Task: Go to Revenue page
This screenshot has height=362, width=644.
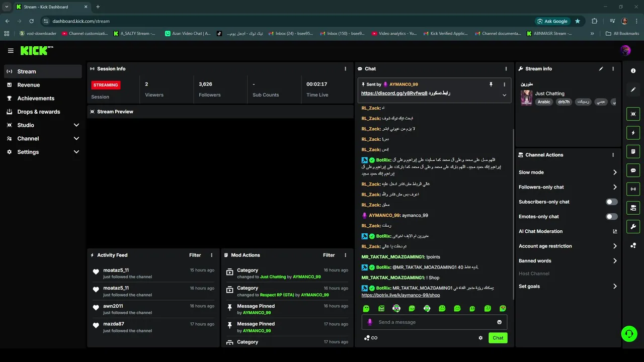Action: 43,85
